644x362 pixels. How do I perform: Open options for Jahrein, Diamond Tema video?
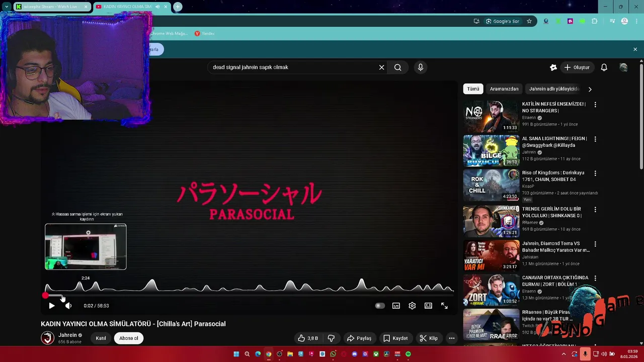point(595,243)
